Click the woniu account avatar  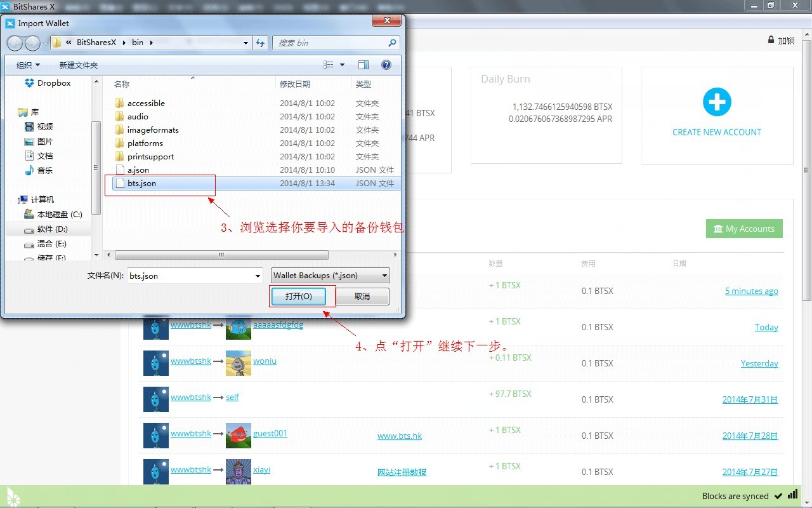pyautogui.click(x=239, y=363)
